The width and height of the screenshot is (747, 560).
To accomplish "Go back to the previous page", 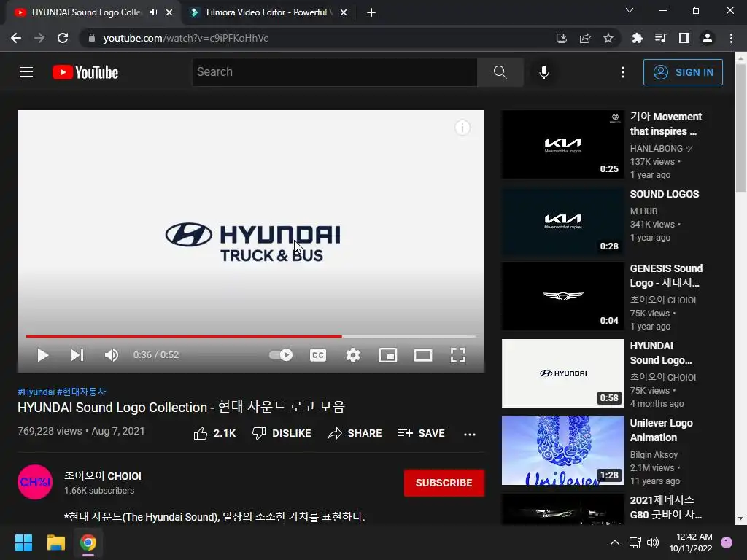I will (16, 38).
